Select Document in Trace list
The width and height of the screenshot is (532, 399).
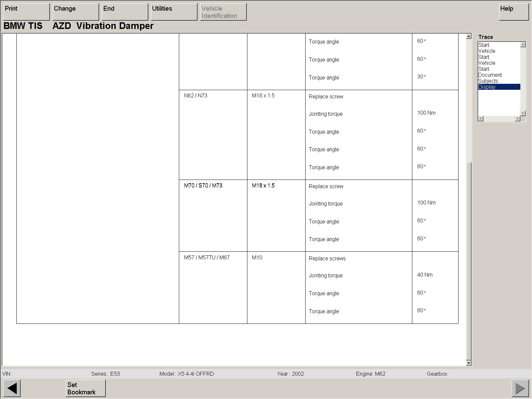pos(490,75)
